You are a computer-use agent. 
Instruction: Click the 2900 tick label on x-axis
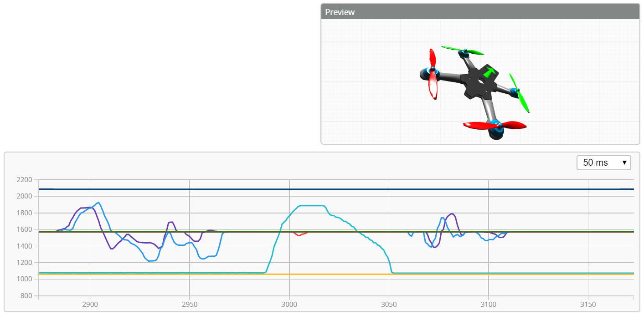pyautogui.click(x=90, y=304)
